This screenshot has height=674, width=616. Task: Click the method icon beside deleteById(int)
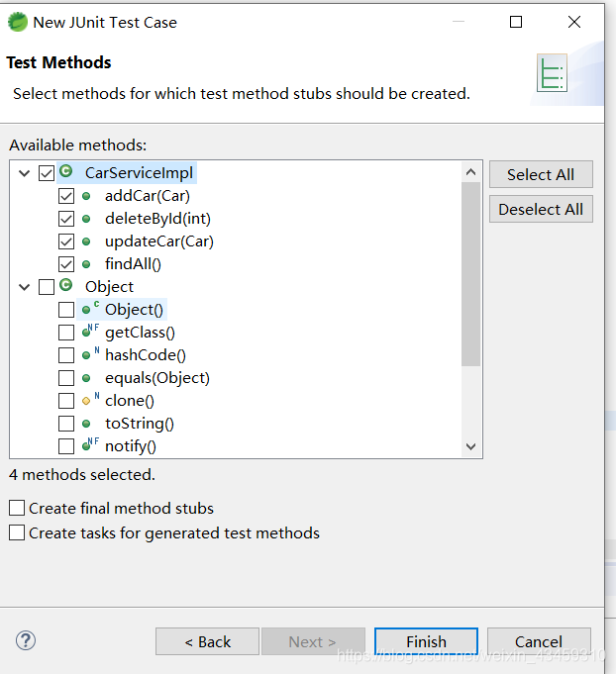click(86, 219)
